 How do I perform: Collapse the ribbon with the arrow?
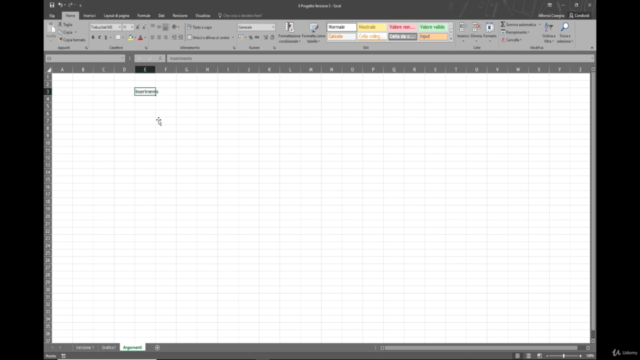tap(592, 48)
